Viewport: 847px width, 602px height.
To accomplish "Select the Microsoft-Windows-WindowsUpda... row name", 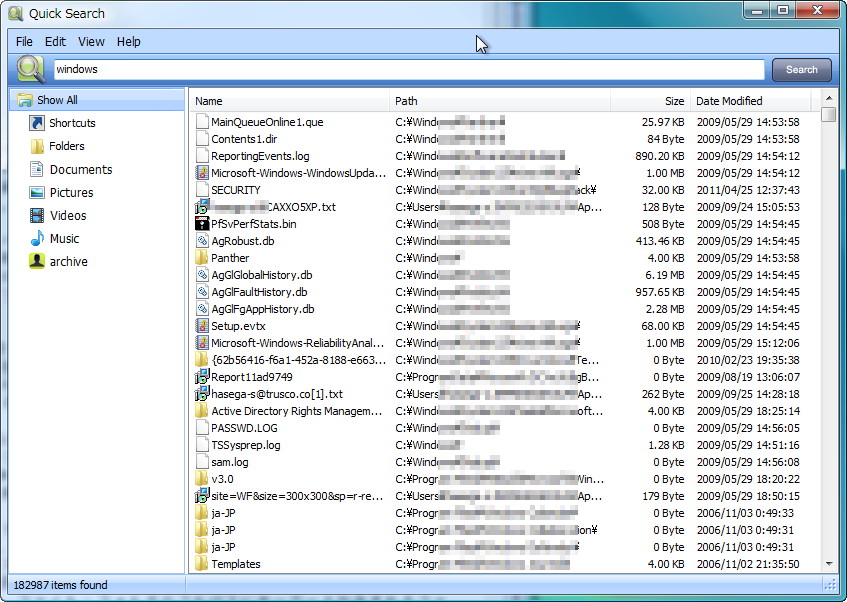I will point(298,173).
